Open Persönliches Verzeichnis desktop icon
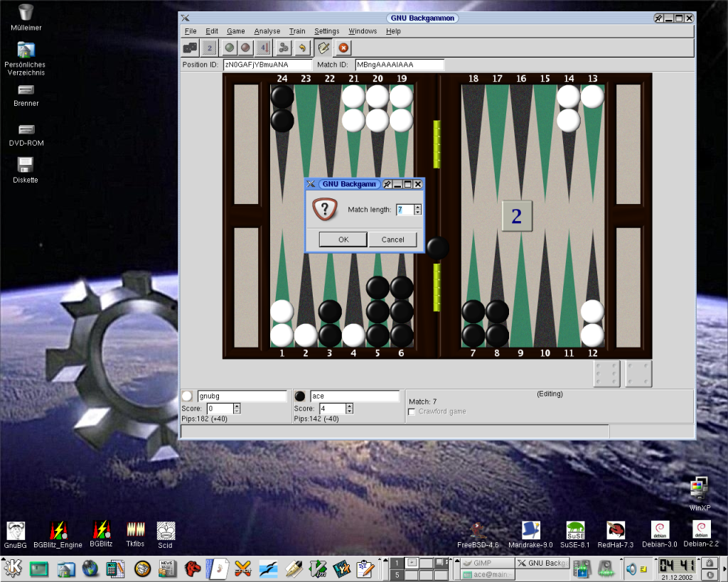This screenshot has height=582, width=728. 25,58
